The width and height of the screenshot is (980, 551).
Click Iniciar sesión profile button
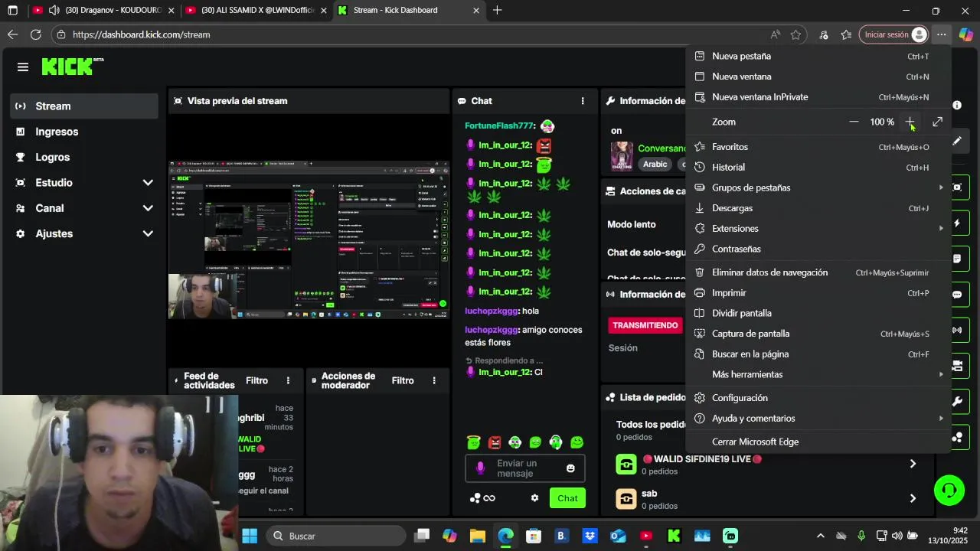click(894, 34)
